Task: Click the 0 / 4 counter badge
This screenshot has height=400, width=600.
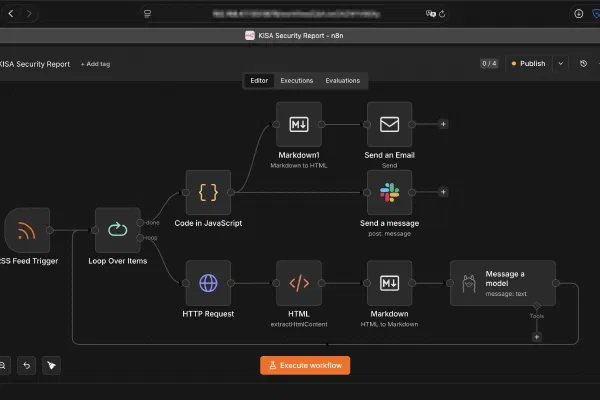Action: point(489,64)
